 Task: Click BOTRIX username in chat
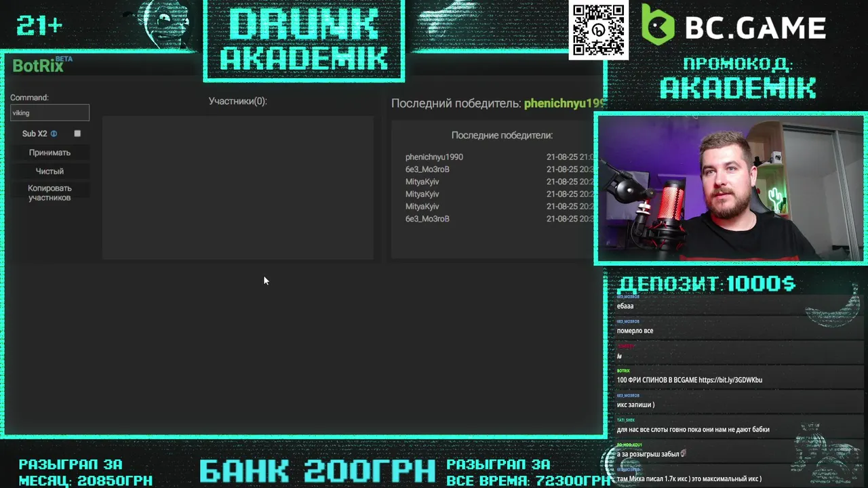623,371
